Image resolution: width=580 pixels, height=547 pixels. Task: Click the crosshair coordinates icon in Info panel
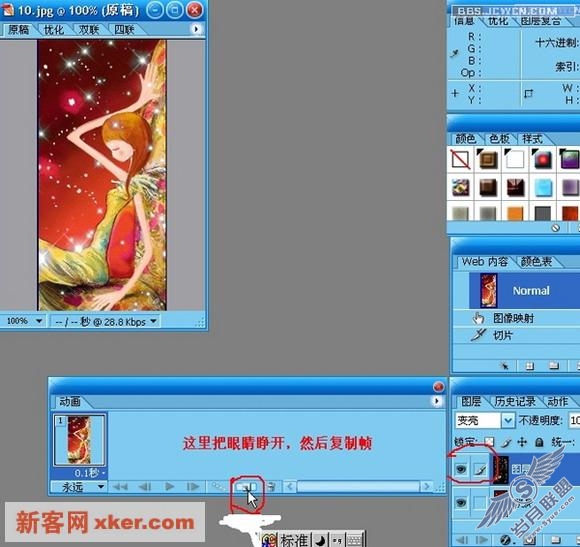(455, 93)
